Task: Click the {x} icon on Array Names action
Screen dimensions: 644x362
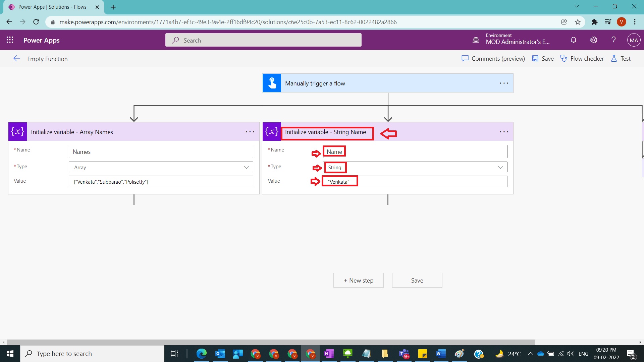Action: pos(17,132)
